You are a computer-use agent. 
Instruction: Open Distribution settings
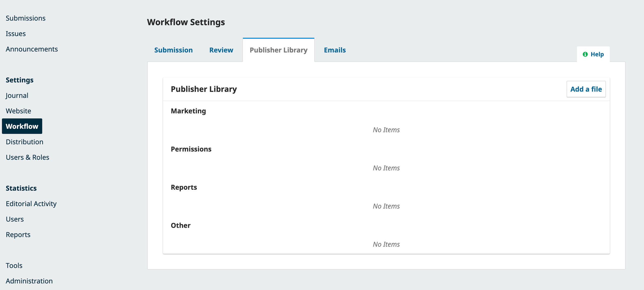point(24,142)
